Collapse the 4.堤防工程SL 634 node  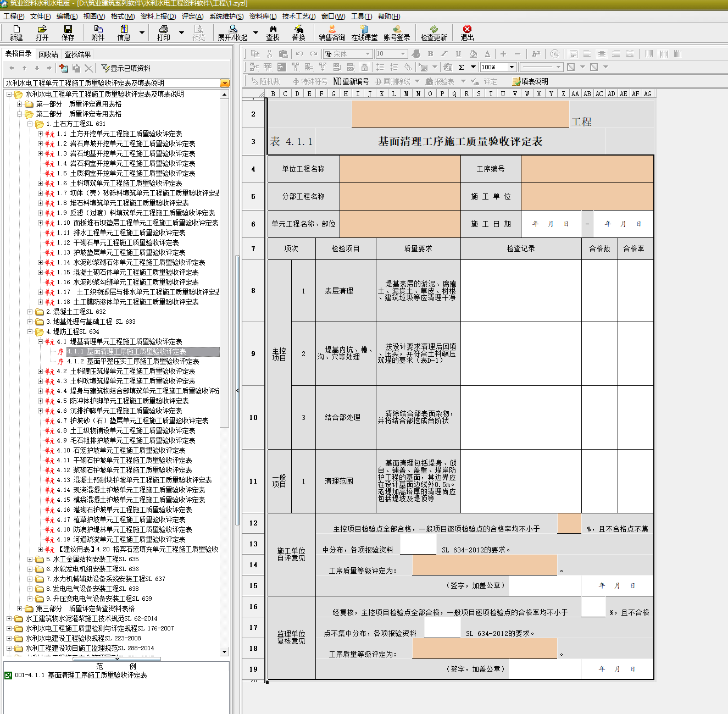30,331
